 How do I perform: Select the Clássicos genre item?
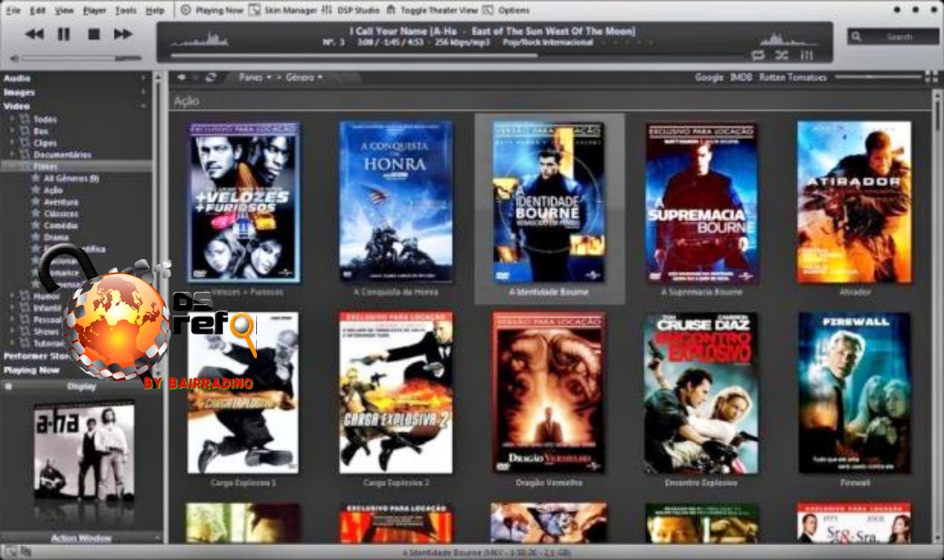[61, 213]
